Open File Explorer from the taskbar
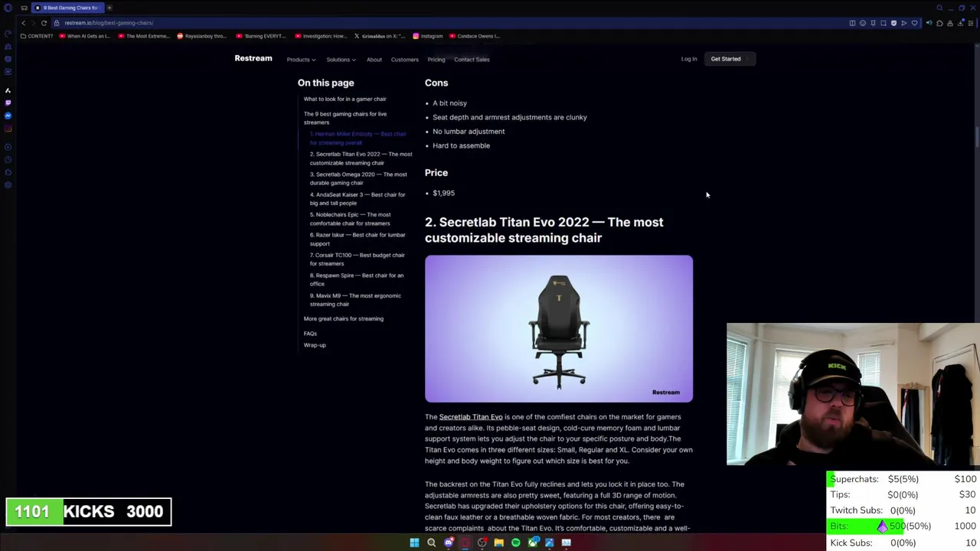Screen dimensions: 980x551 coord(499,543)
